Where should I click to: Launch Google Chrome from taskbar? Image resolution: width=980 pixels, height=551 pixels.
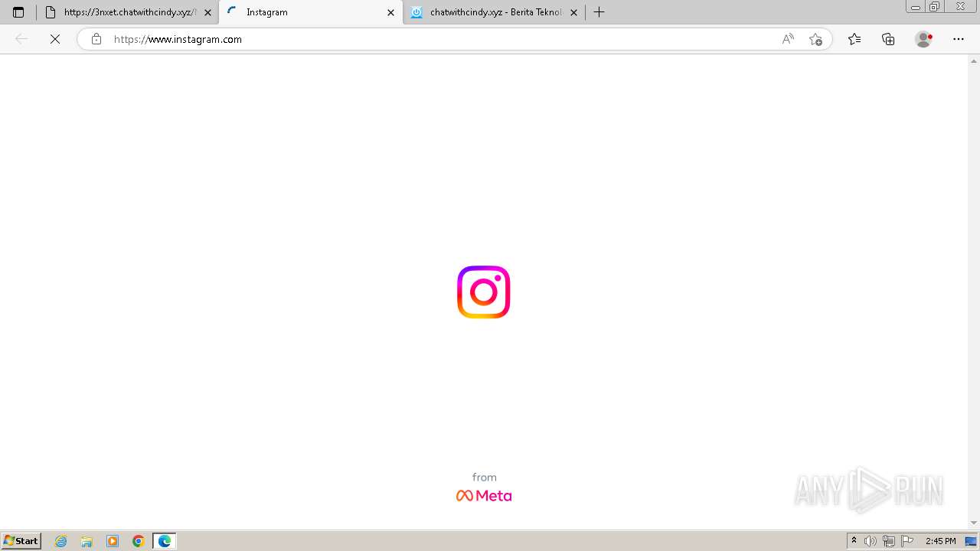tap(139, 541)
